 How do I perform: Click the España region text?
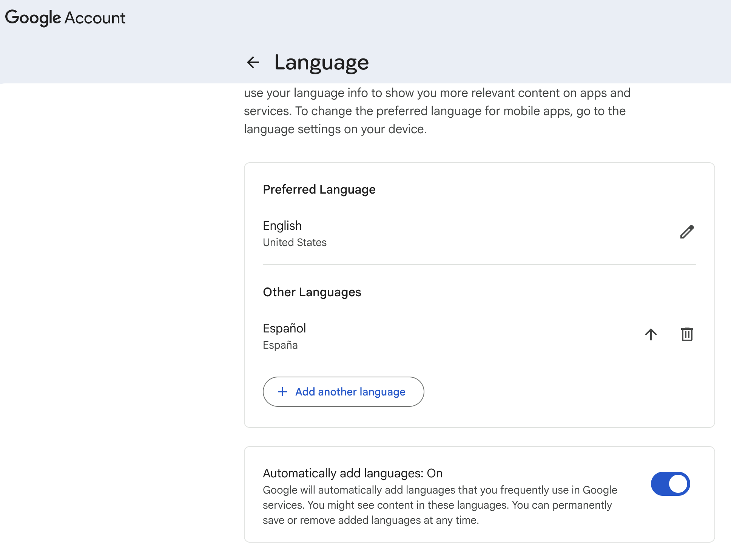pyautogui.click(x=280, y=345)
